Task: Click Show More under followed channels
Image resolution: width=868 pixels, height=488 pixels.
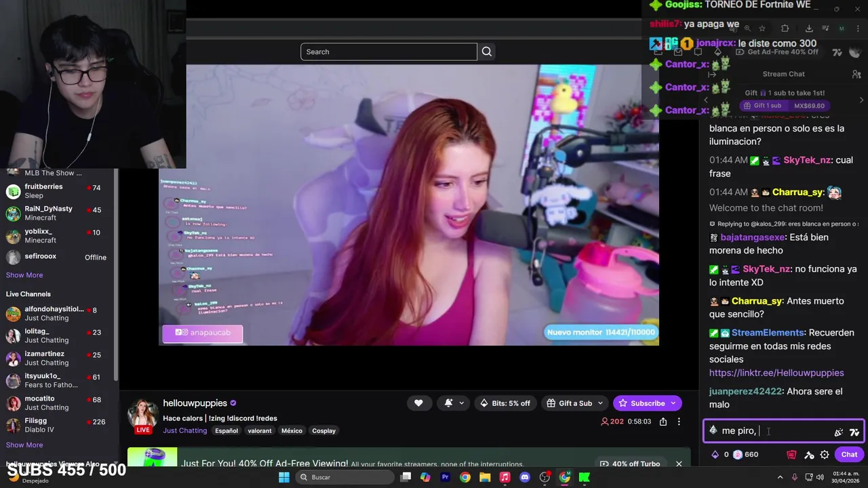Action: pyautogui.click(x=24, y=275)
